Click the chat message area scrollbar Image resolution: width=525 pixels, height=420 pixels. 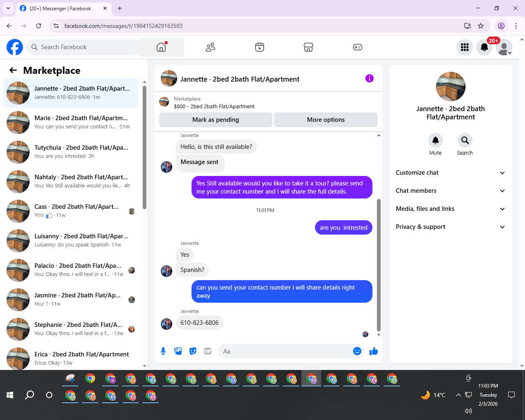click(379, 265)
